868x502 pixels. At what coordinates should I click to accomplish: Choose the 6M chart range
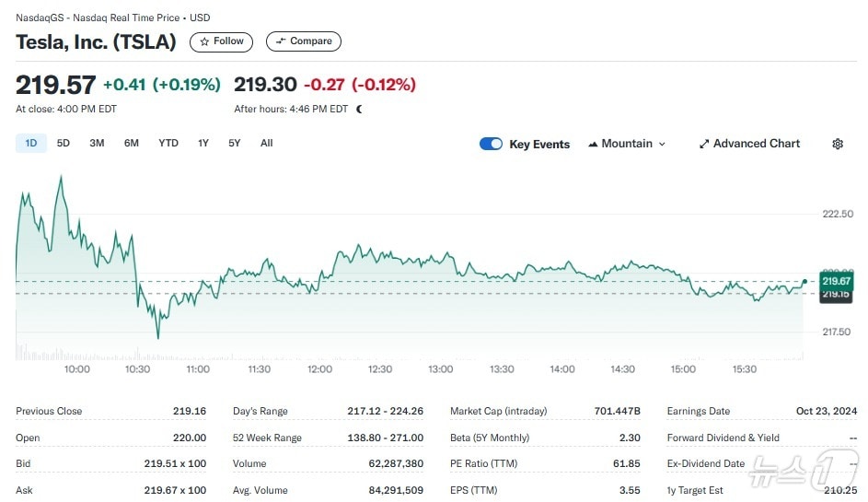coord(132,143)
